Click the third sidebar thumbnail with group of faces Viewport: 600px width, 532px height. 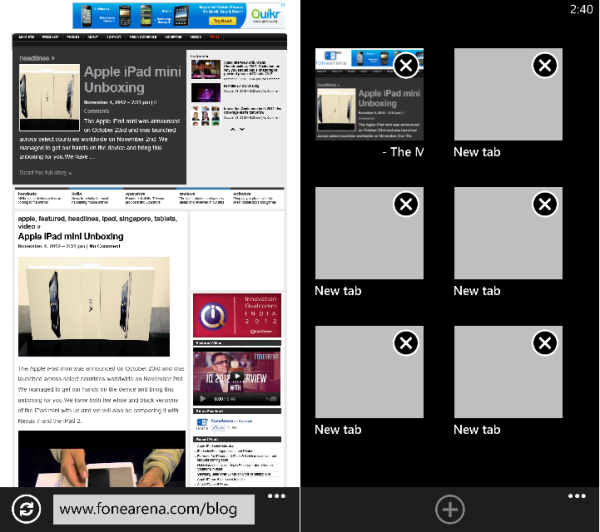pyautogui.click(x=206, y=116)
